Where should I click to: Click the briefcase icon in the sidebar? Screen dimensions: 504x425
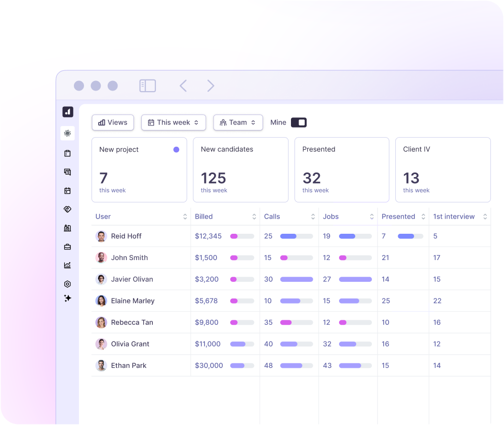67,247
